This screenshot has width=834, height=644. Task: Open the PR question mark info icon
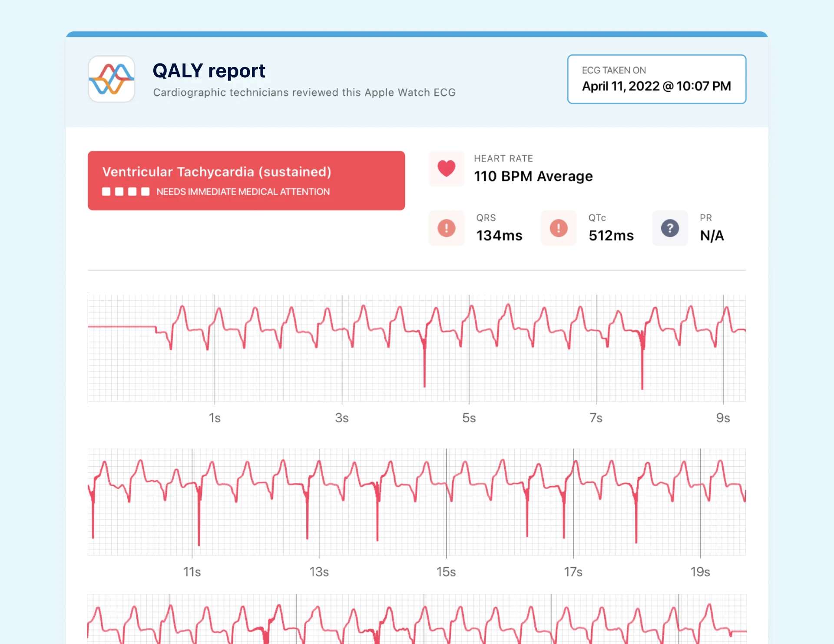(x=670, y=228)
